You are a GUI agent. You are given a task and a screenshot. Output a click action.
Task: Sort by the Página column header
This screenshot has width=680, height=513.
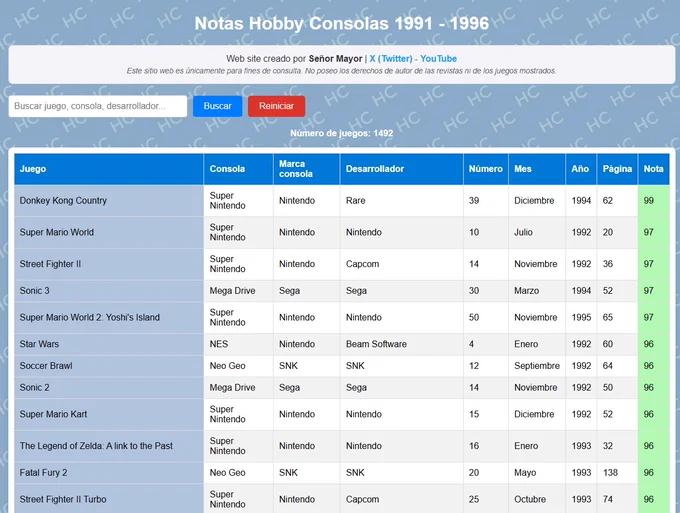[617, 169]
